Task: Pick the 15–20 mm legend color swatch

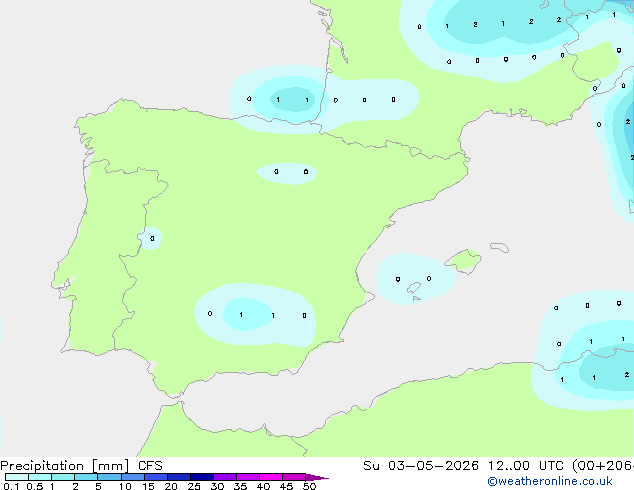Action: click(156, 477)
